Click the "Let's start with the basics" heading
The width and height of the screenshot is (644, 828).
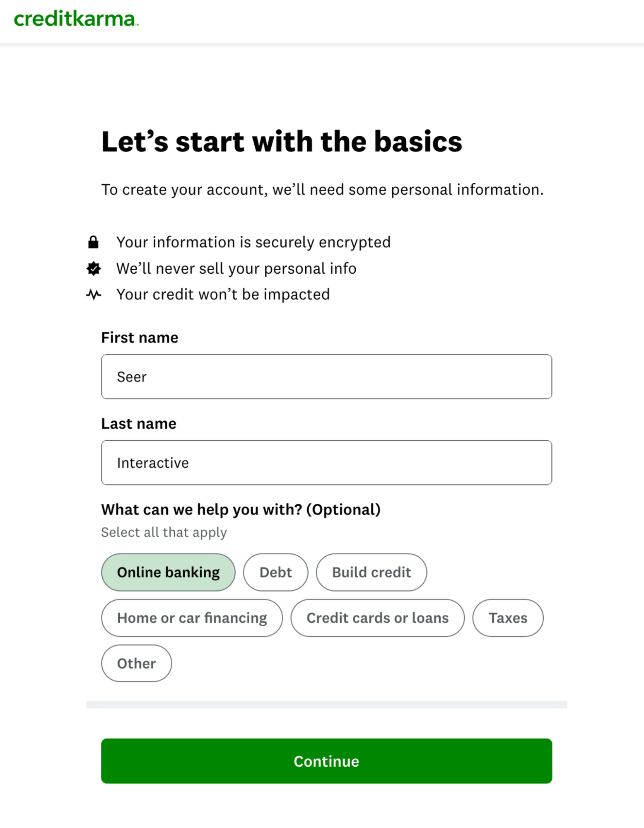pyautogui.click(x=282, y=142)
